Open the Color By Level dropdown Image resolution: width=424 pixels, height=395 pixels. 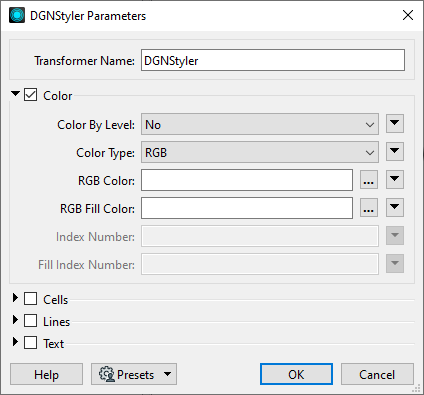[260, 124]
